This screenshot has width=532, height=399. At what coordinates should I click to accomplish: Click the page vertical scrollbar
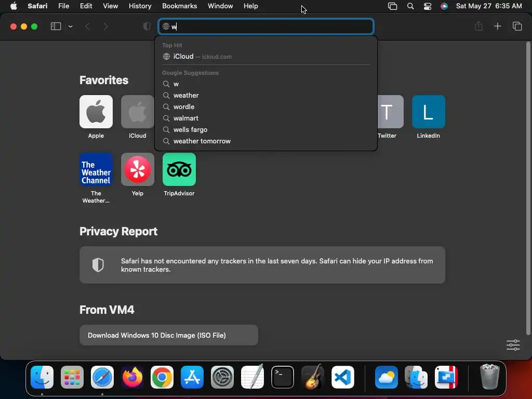pyautogui.click(x=528, y=188)
